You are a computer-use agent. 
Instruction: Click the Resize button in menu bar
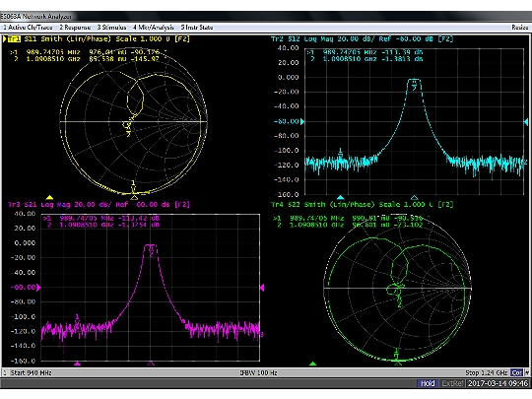pos(520,28)
